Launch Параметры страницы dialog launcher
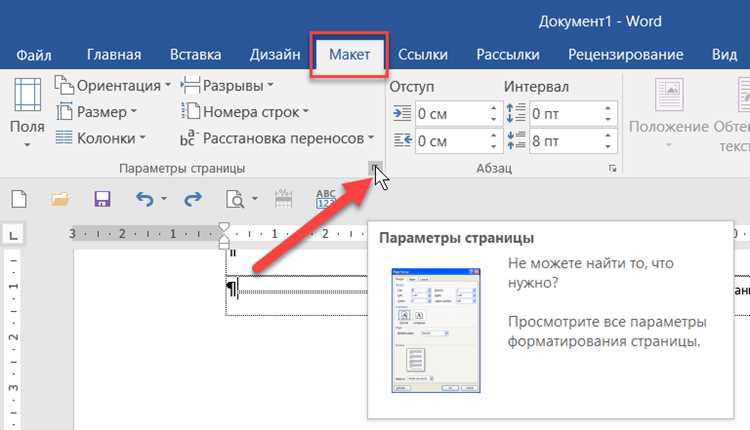750x430 pixels. 375,168
